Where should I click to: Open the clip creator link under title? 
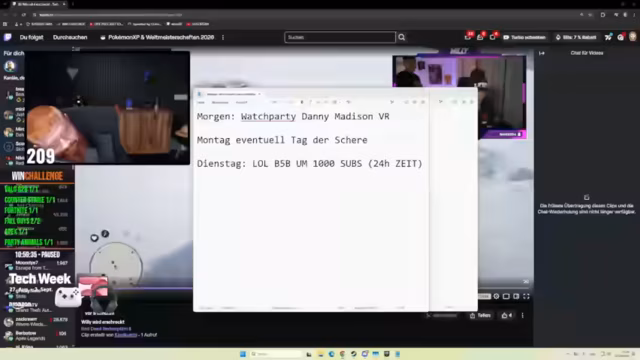tap(126, 335)
